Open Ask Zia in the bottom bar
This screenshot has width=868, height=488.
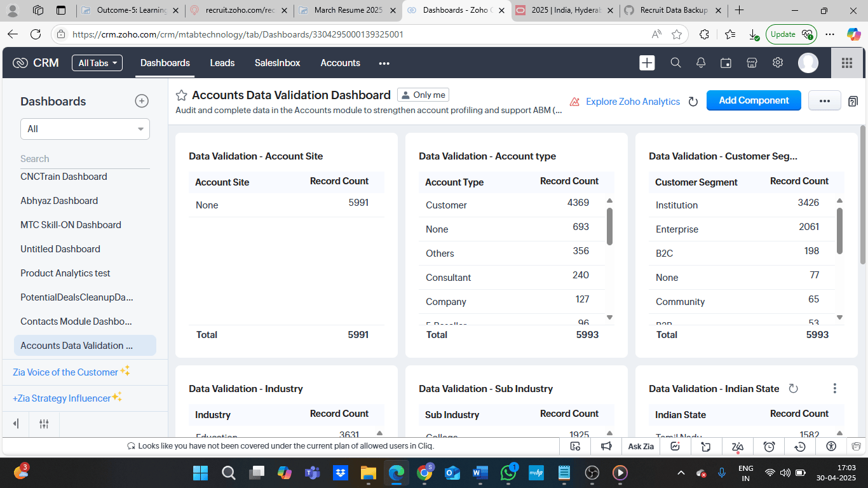tap(641, 446)
